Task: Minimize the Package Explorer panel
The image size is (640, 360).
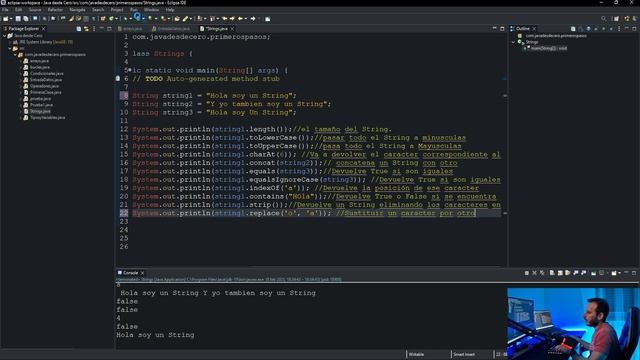Action: (102, 28)
